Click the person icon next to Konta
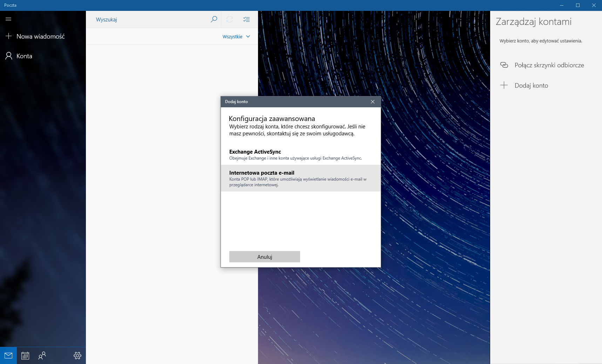The height and width of the screenshot is (364, 602). 9,56
